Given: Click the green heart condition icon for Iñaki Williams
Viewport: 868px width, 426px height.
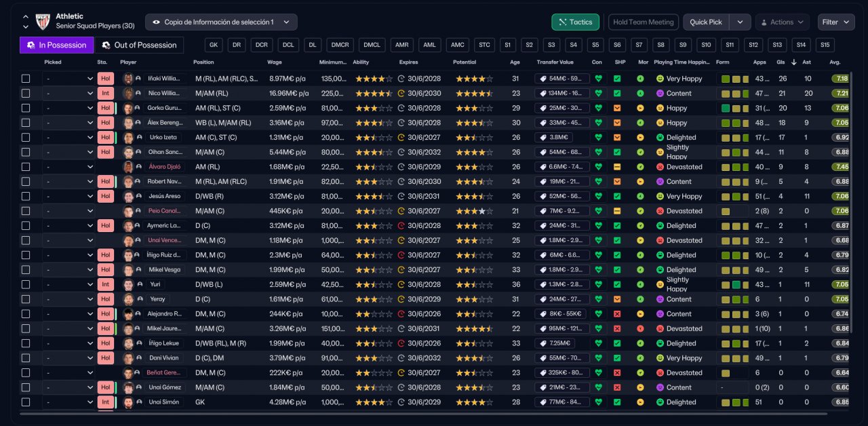Looking at the screenshot, I should pyautogui.click(x=597, y=79).
